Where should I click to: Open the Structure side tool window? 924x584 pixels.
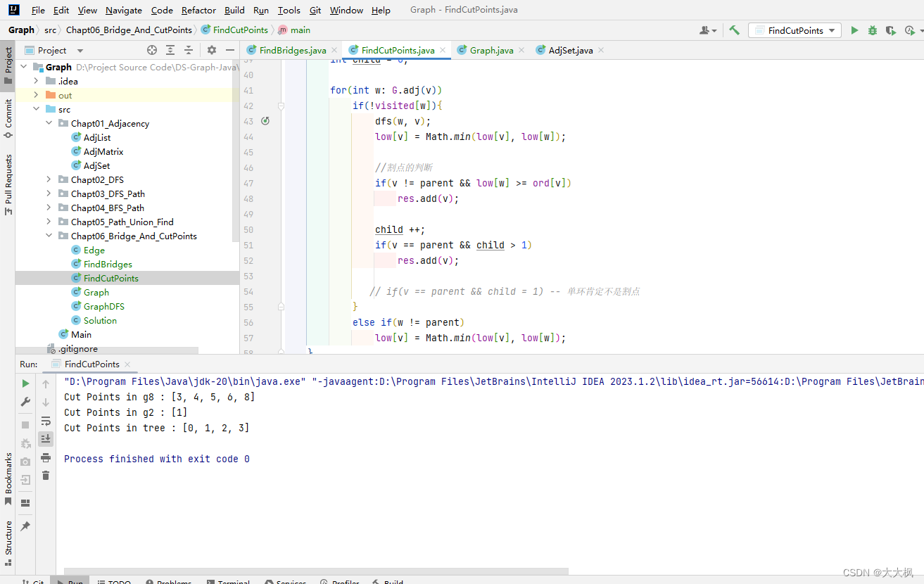[x=8, y=543]
